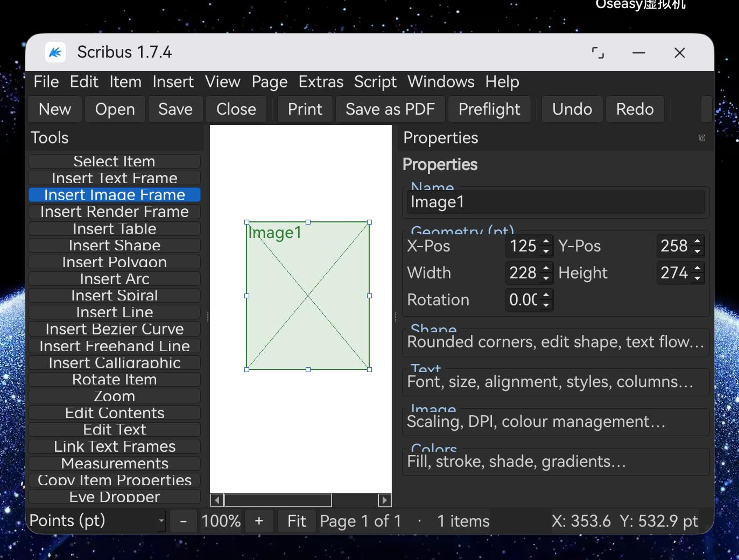Click Save as PDF button
Viewport: 739px width, 560px height.
pyautogui.click(x=390, y=109)
